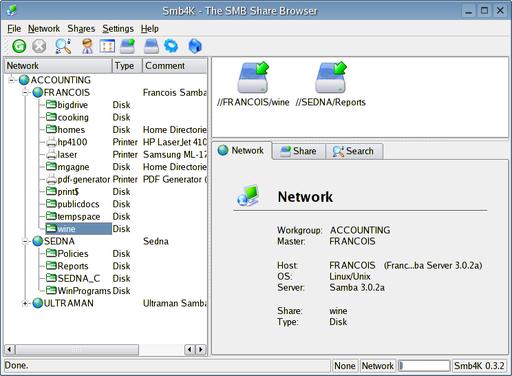Viewport: 512px width, 376px height.
Task: Switch to the Share tab
Action: tap(298, 151)
